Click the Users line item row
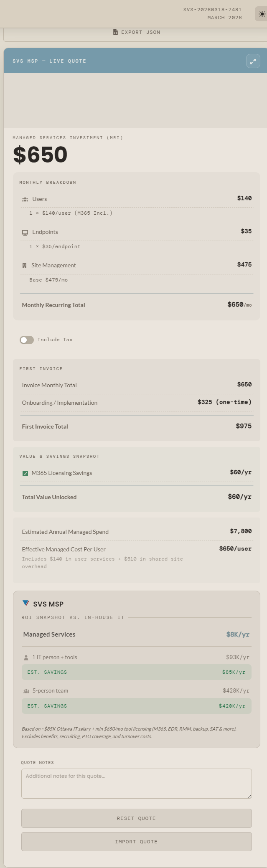This screenshot has width=267, height=868. pyautogui.click(x=136, y=199)
